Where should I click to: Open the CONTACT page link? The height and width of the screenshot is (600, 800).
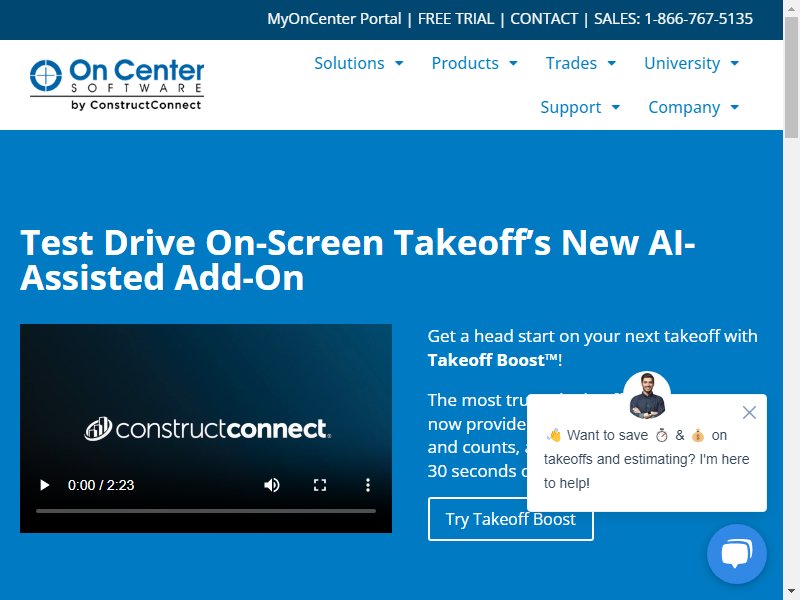point(544,19)
